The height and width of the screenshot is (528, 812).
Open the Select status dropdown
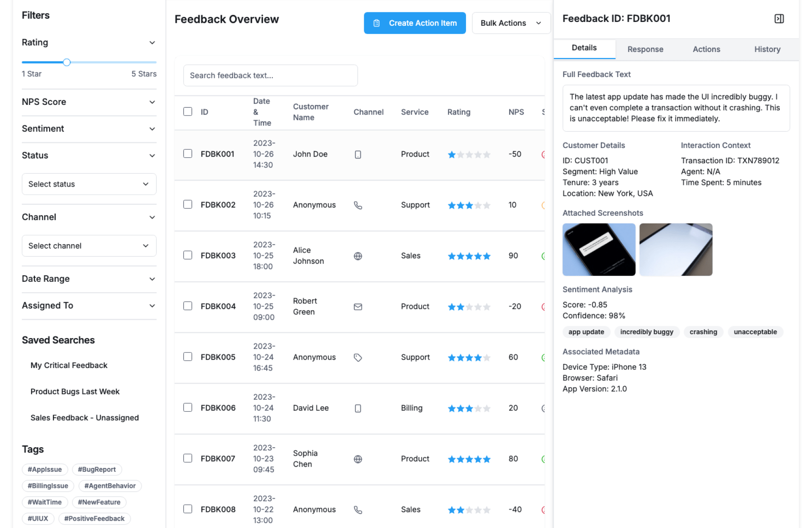[x=89, y=184]
